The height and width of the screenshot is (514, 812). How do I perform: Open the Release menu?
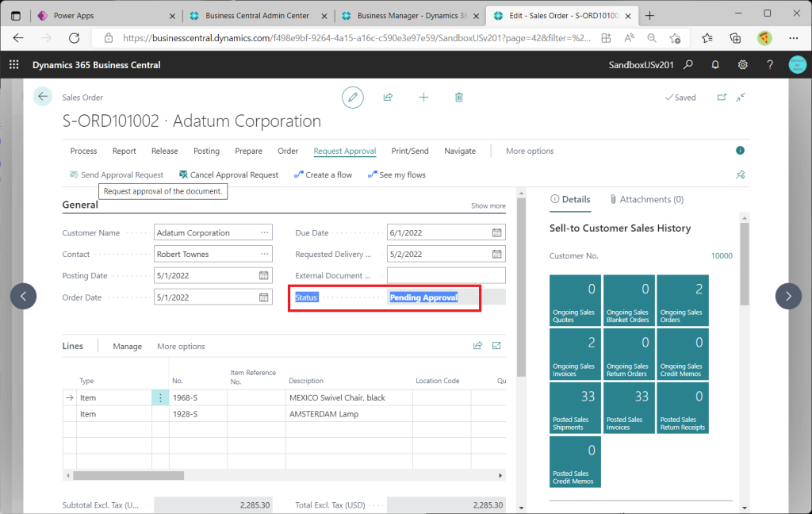165,151
